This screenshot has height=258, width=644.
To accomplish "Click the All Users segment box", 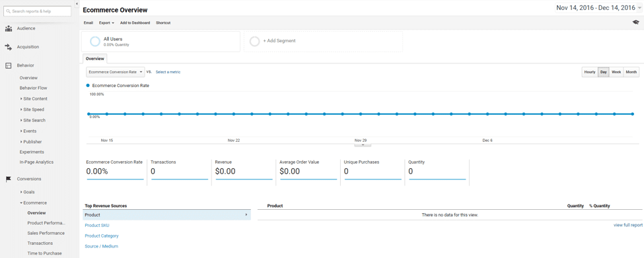I will click(x=161, y=42).
